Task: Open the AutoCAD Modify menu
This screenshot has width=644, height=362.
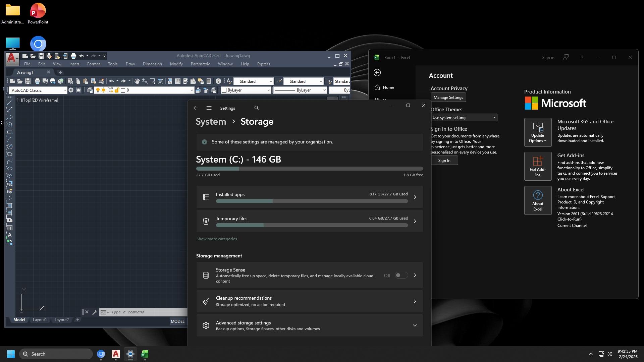Action: 176,64
